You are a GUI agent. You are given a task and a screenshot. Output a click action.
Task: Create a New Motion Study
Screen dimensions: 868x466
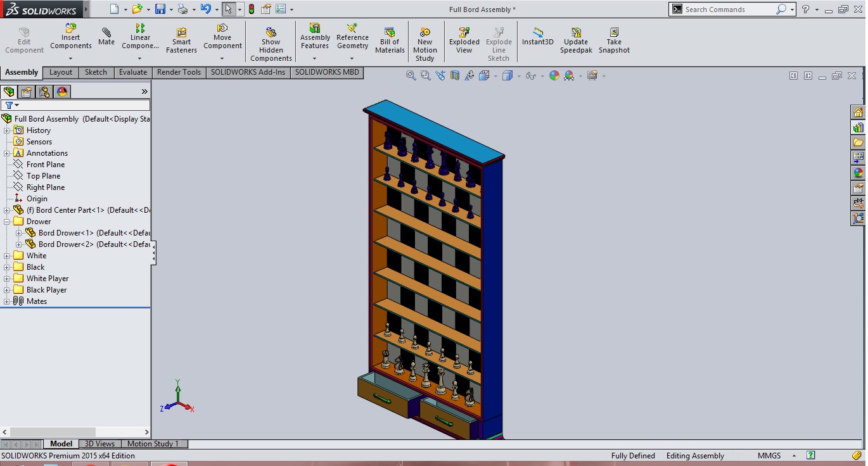click(425, 44)
